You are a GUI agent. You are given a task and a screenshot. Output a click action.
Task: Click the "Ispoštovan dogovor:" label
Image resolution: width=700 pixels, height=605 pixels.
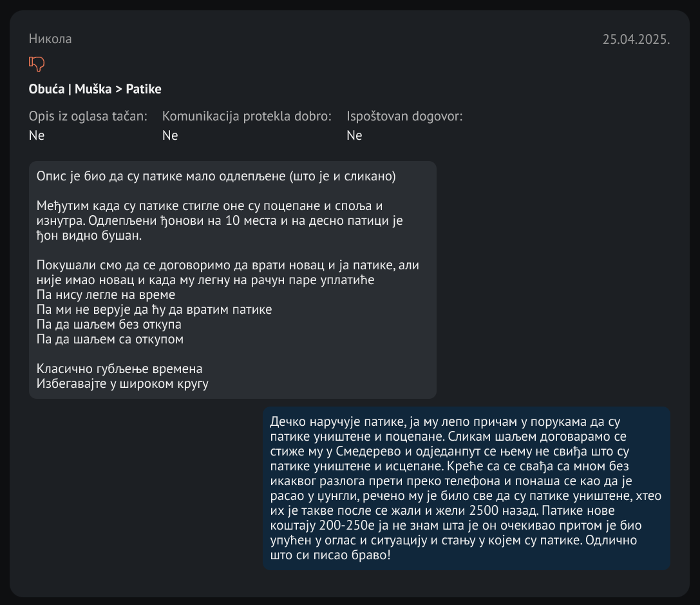click(x=404, y=117)
